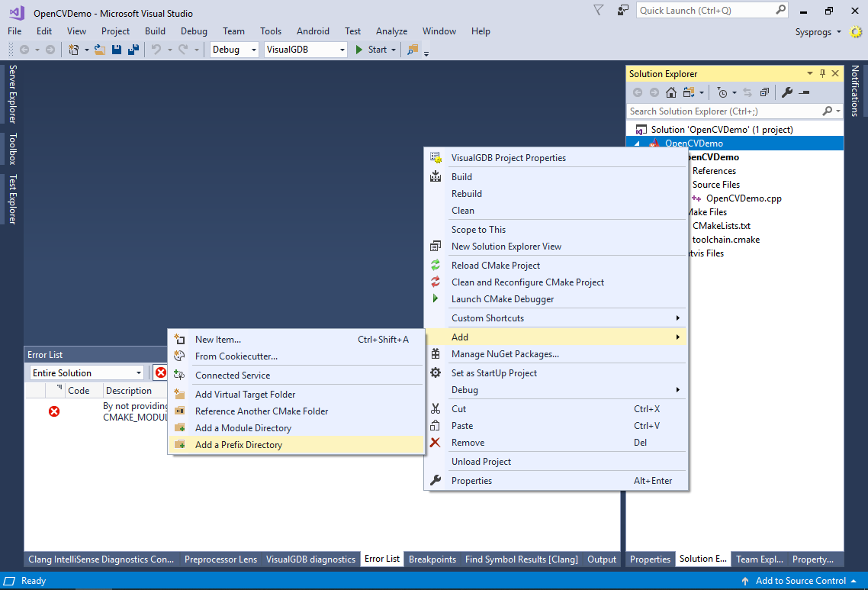This screenshot has width=868, height=590.
Task: Choose New Item from Add submenu
Action: 296,340
